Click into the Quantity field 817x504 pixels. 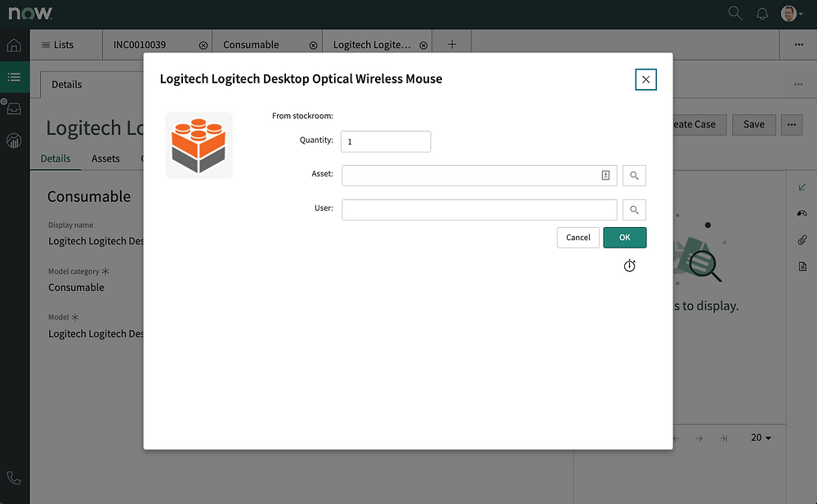(386, 142)
